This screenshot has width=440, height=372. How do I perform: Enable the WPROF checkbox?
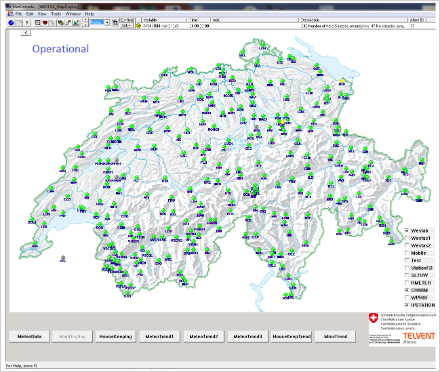[x=407, y=297]
